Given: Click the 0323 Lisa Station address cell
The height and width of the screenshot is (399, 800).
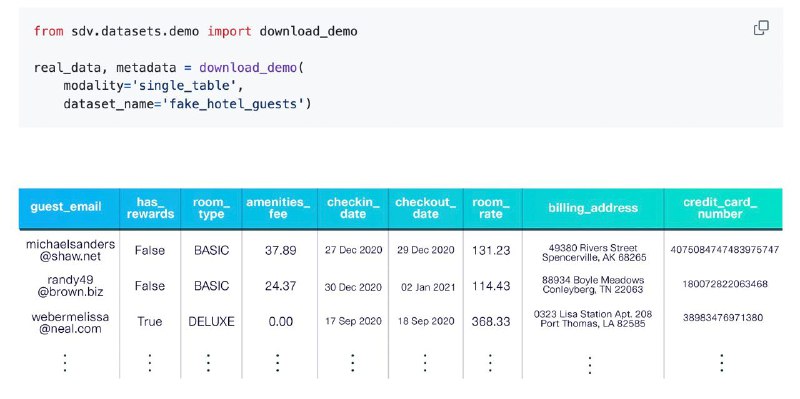Looking at the screenshot, I should 593,318.
